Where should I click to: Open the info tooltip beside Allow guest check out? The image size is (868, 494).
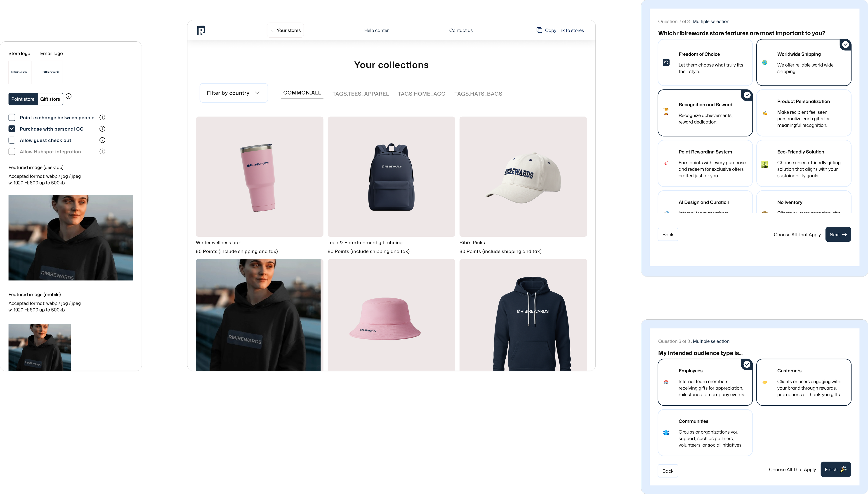pos(102,140)
